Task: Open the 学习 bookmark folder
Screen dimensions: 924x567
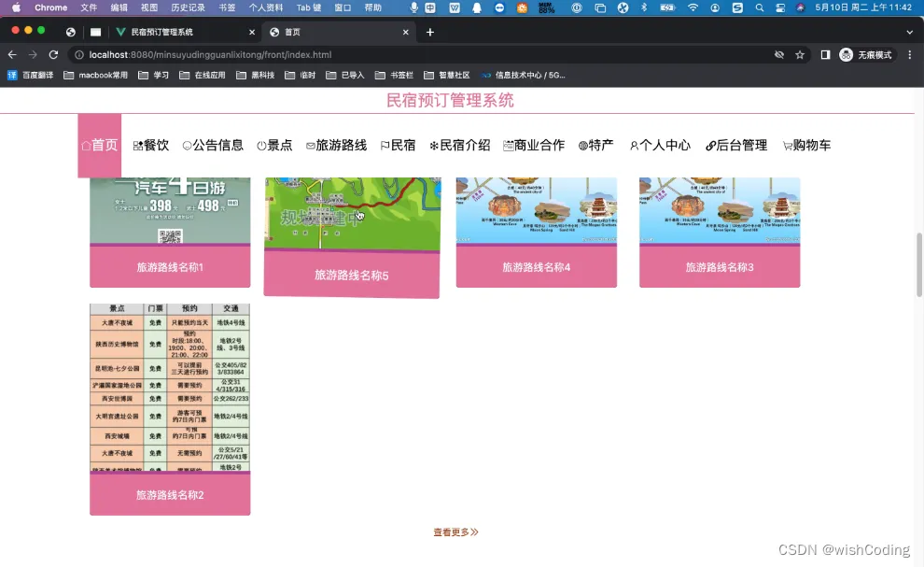Action: click(x=153, y=75)
